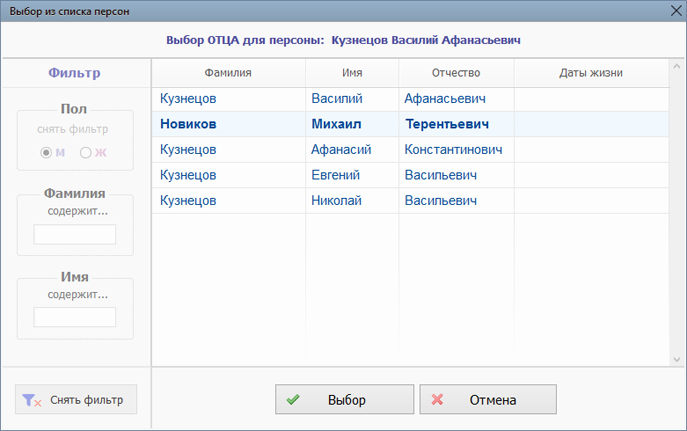Select surname Кузнецов in the Василий row
The width and height of the screenshot is (687, 431).
pos(188,99)
